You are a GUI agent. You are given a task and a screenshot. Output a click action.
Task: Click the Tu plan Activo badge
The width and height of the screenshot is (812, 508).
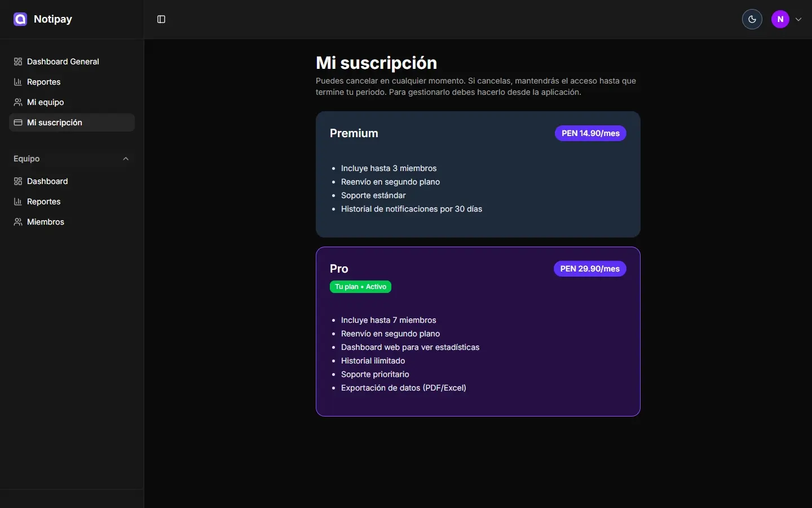(360, 287)
